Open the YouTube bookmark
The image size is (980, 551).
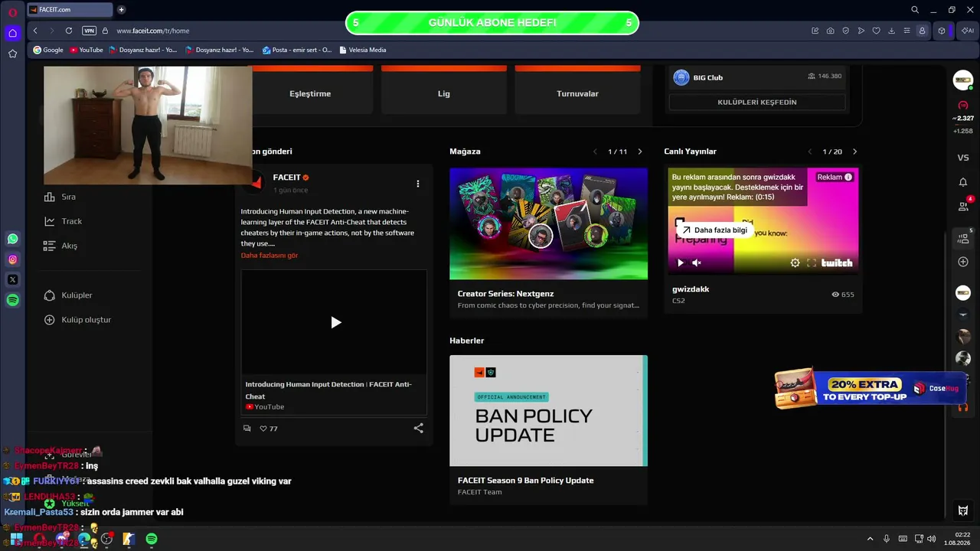[86, 50]
